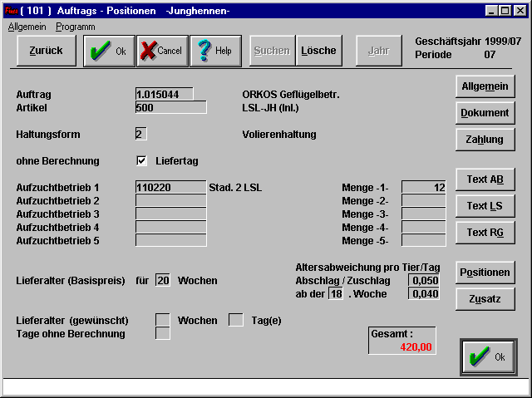Click the Menge -1- quantity field
This screenshot has width=532, height=398.
click(424, 188)
